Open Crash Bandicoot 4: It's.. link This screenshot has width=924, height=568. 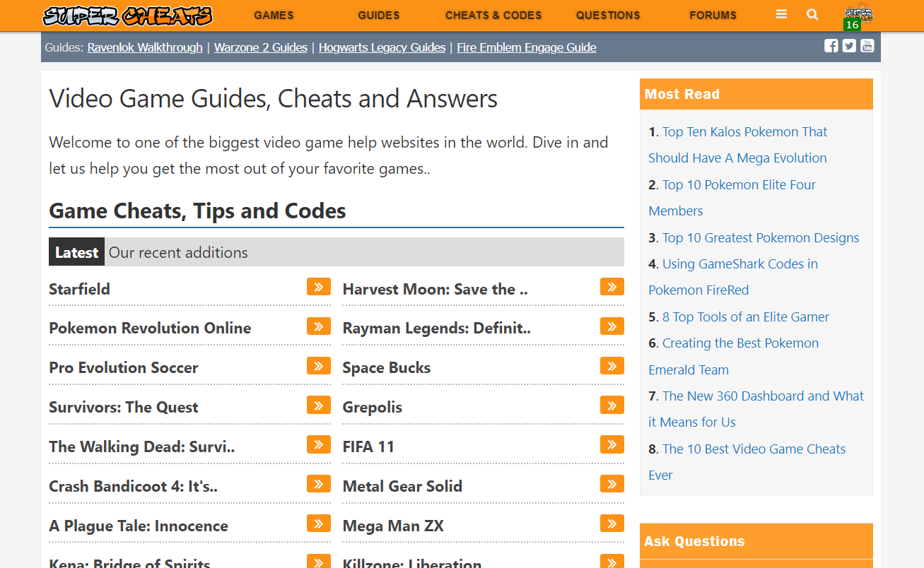click(x=134, y=487)
